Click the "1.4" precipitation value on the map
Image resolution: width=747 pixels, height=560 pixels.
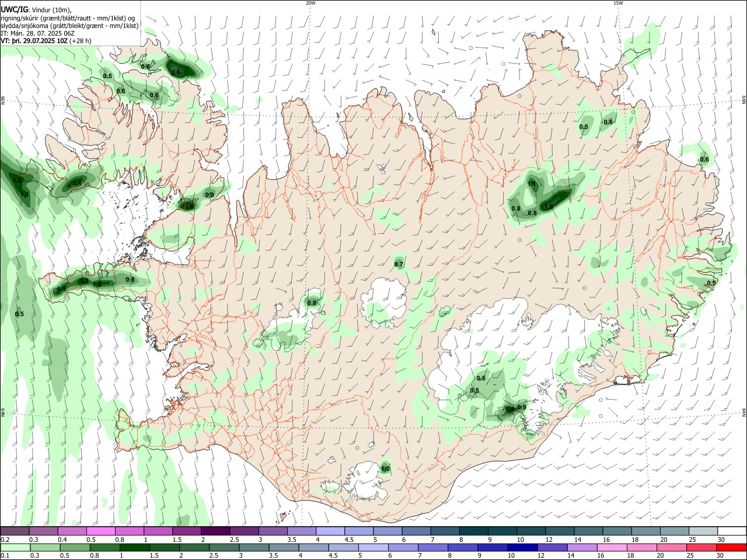click(509, 409)
